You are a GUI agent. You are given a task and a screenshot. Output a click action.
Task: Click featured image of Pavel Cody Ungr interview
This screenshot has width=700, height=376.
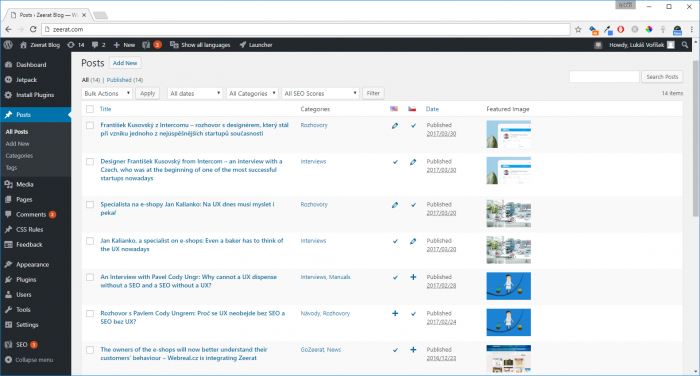(508, 286)
